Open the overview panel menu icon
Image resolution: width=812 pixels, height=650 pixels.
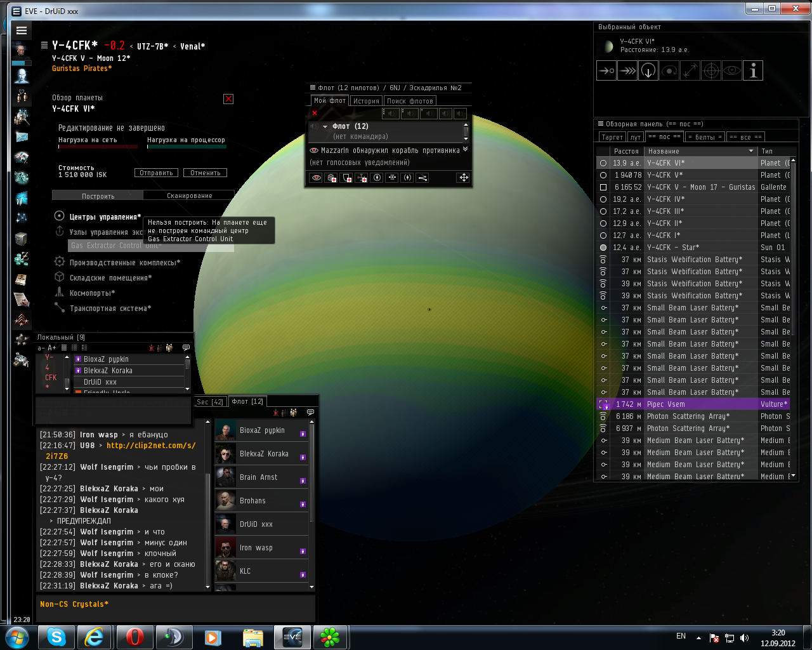[x=600, y=124]
